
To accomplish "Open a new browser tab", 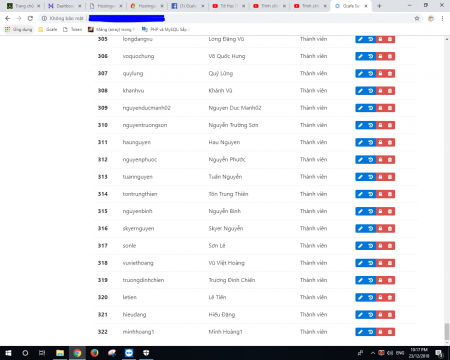I will pos(379,6).
